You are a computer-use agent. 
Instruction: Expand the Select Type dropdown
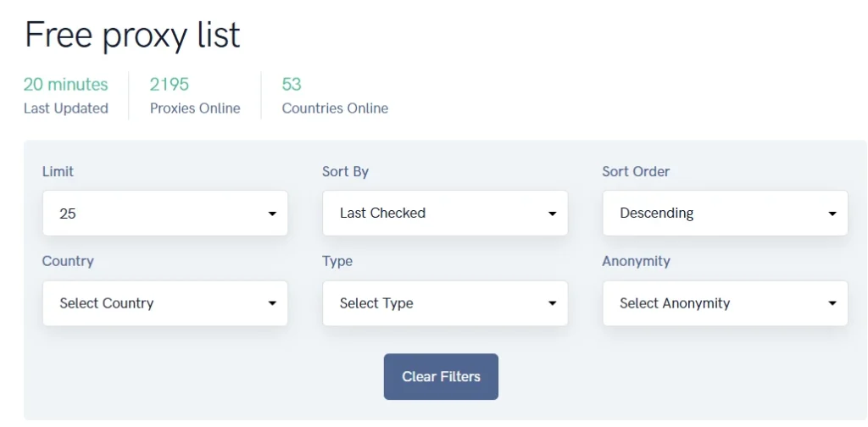[x=445, y=303]
